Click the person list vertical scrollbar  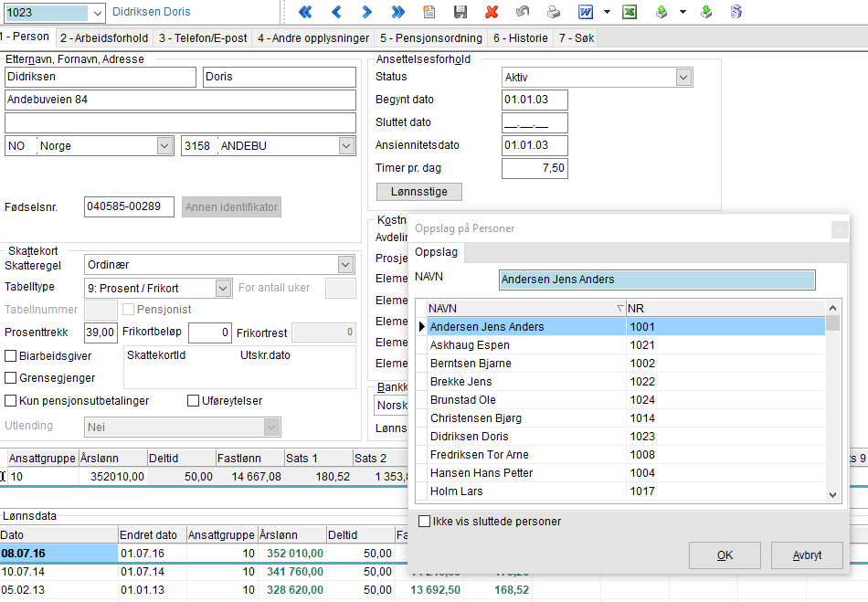(832, 406)
